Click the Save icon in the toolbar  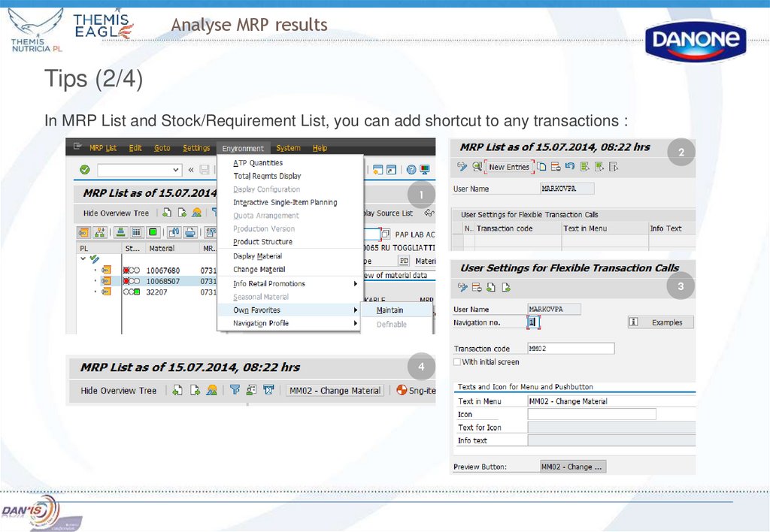[203, 170]
